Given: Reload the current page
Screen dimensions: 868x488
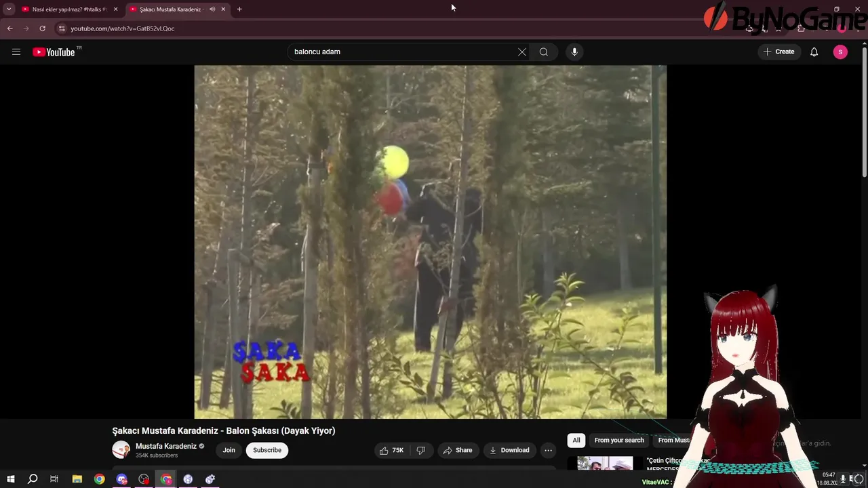Looking at the screenshot, I should (42, 28).
